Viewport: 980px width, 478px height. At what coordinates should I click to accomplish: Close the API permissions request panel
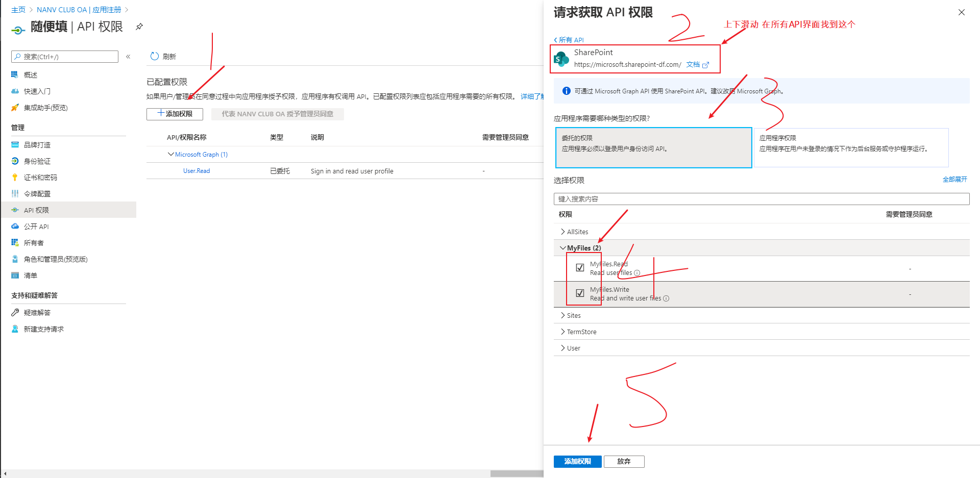pos(962,12)
